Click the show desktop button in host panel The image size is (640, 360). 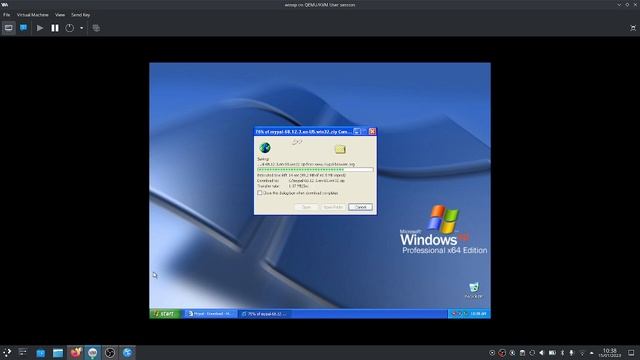coord(631,353)
